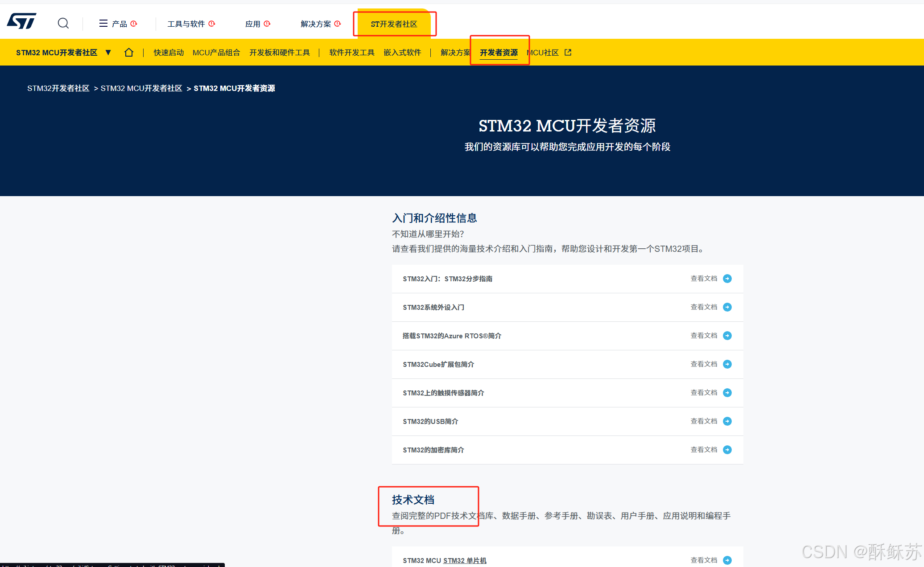
Task: Click the STM32开发者社区 breadcrumb link
Action: (x=58, y=88)
